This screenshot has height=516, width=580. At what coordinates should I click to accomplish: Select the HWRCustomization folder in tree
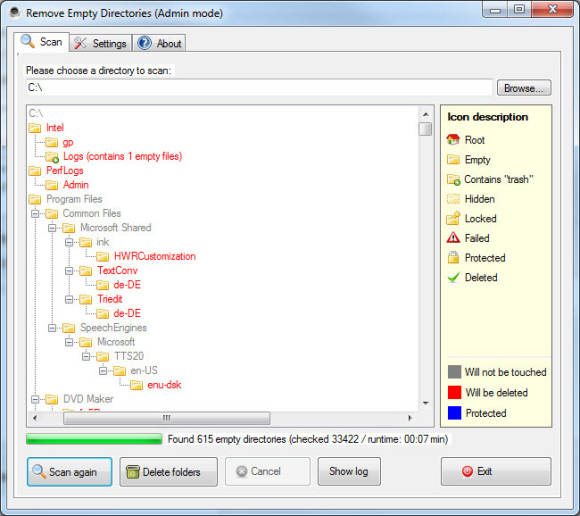click(155, 256)
